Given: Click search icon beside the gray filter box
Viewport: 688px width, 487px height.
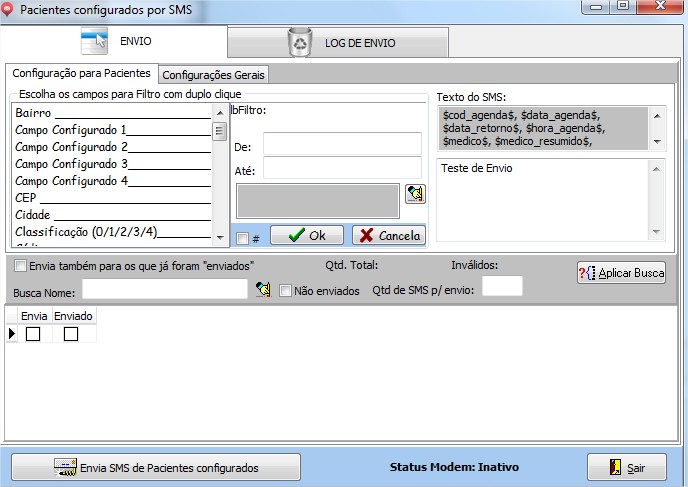Looking at the screenshot, I should [x=415, y=194].
